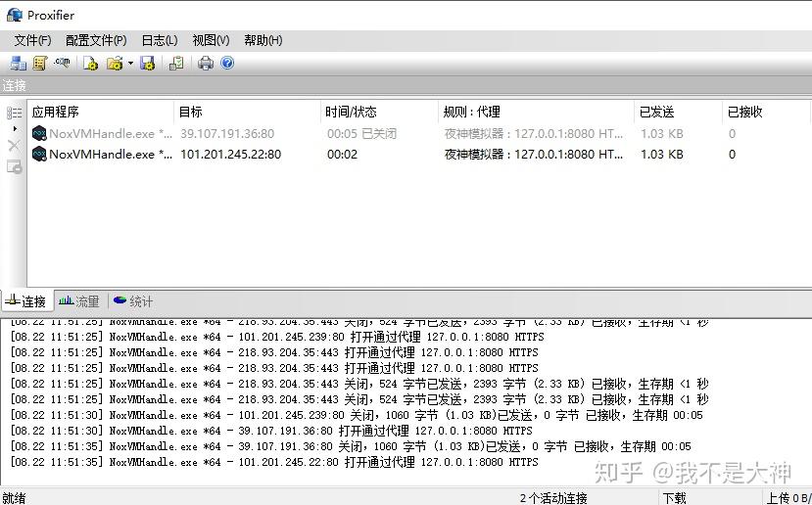Expand open profile dropdown arrow
Viewport: 812px width, 505px height.
130,63
